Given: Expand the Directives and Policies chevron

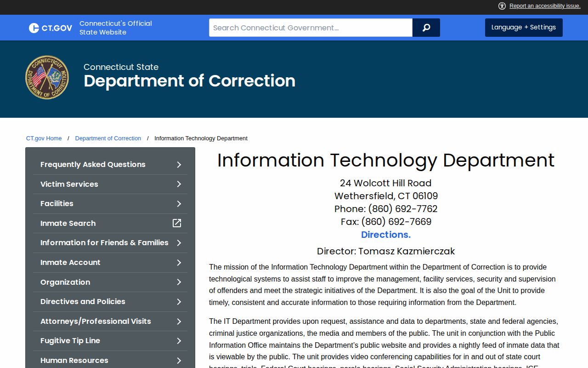Looking at the screenshot, I should [x=179, y=302].
